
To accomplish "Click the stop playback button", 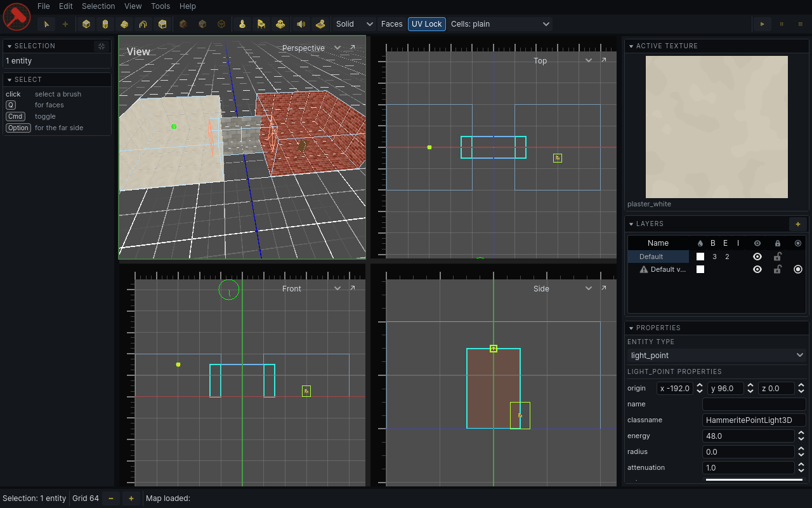I will (801, 24).
